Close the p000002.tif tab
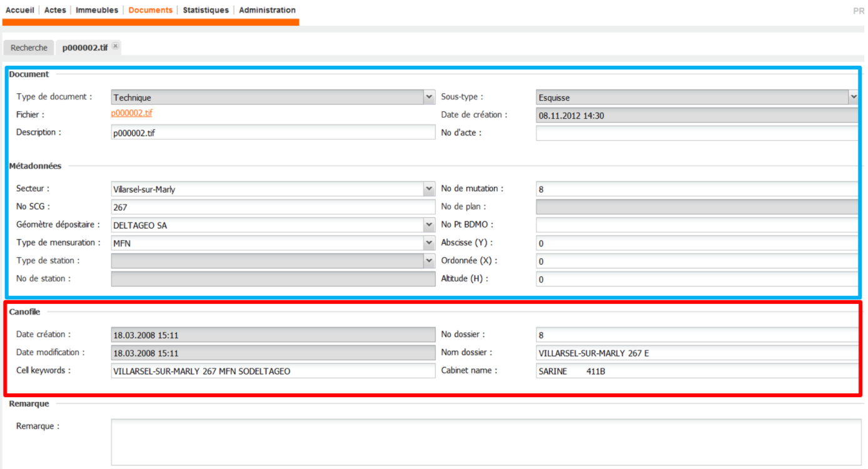868x469 pixels. point(116,46)
